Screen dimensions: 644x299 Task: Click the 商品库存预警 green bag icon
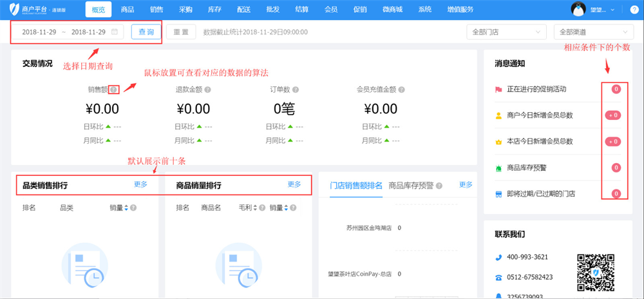(x=498, y=168)
